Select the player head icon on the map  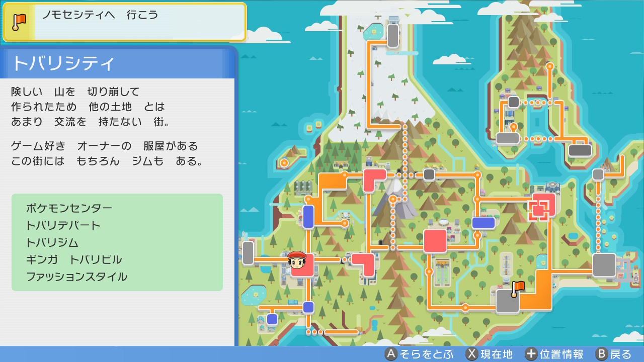tap(297, 260)
